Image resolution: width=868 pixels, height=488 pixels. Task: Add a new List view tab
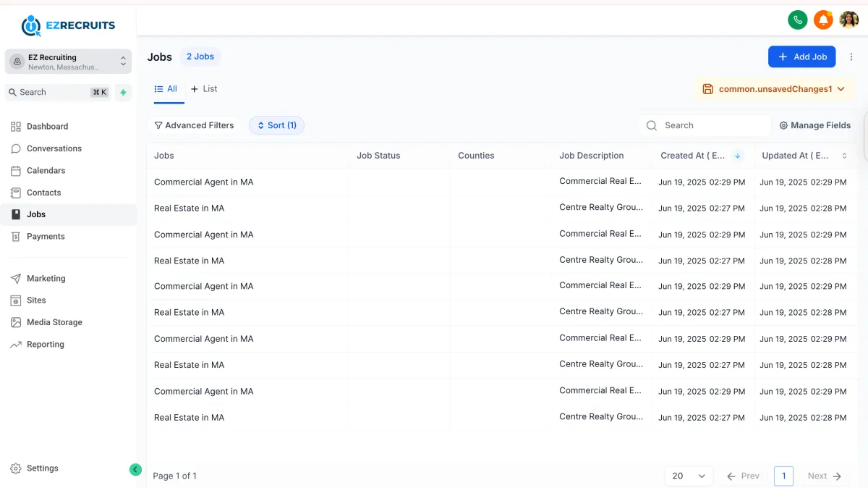204,88
